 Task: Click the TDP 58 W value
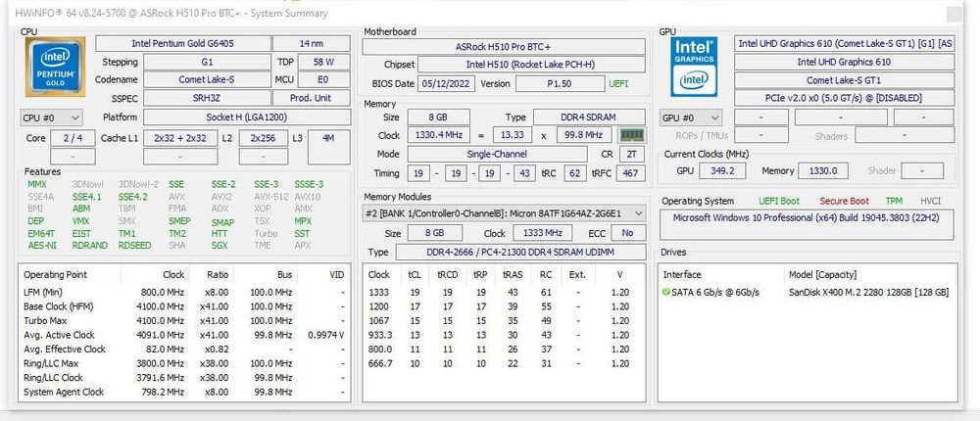323,62
